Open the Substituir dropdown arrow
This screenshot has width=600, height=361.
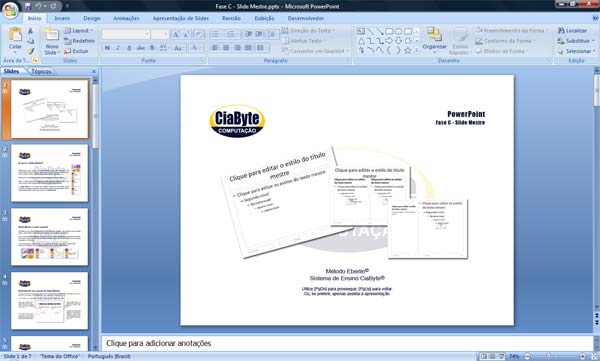click(x=593, y=41)
